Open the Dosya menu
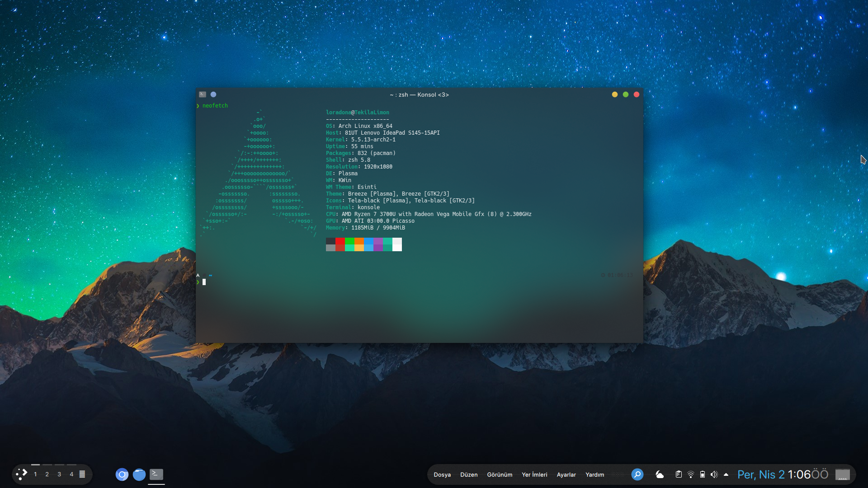 coord(442,474)
